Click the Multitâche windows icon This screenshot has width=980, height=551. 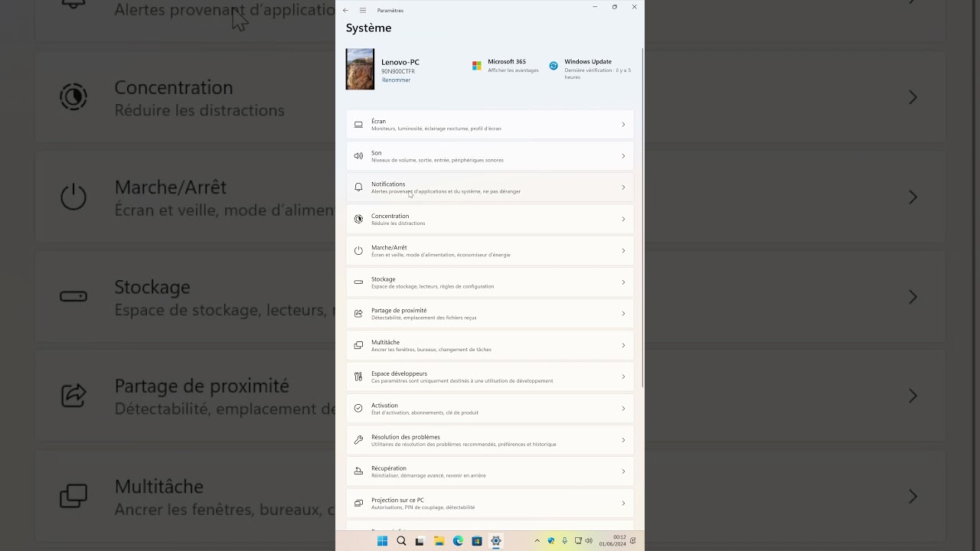coord(358,345)
